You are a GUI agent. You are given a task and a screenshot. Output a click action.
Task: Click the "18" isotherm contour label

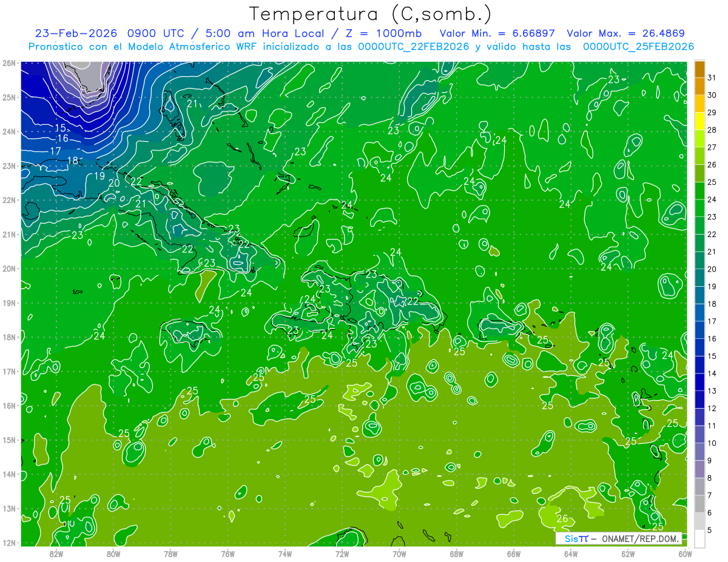[73, 161]
